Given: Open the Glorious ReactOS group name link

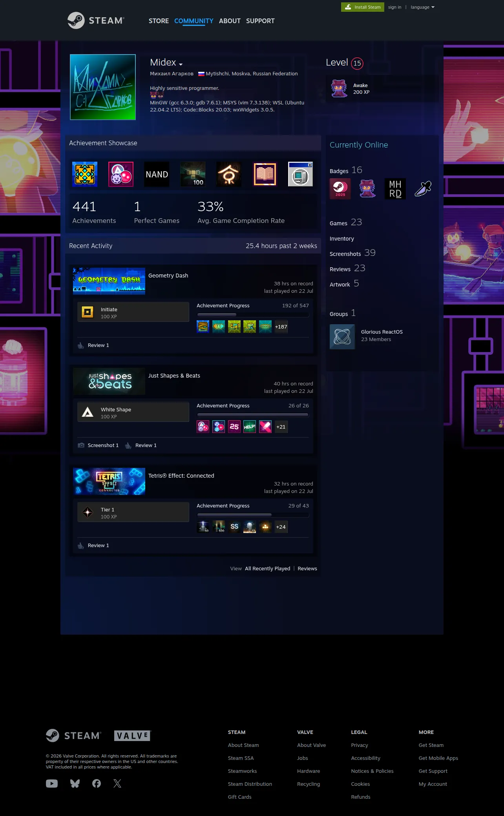Looking at the screenshot, I should pyautogui.click(x=382, y=332).
